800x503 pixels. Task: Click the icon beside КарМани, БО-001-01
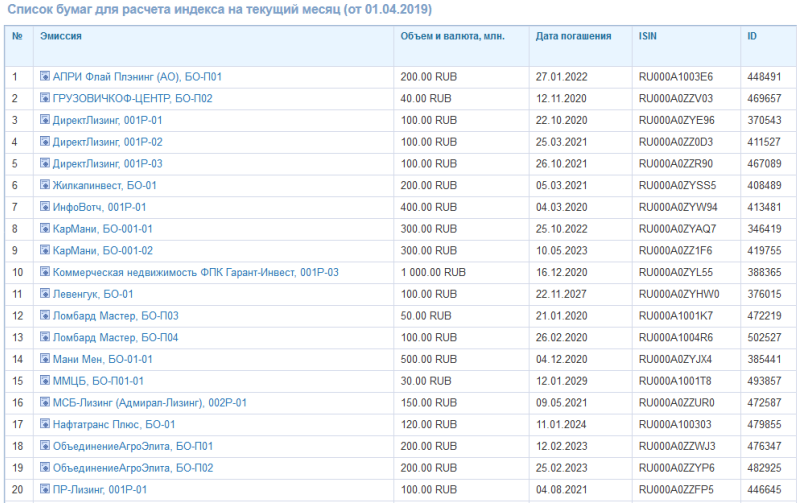[x=45, y=228]
